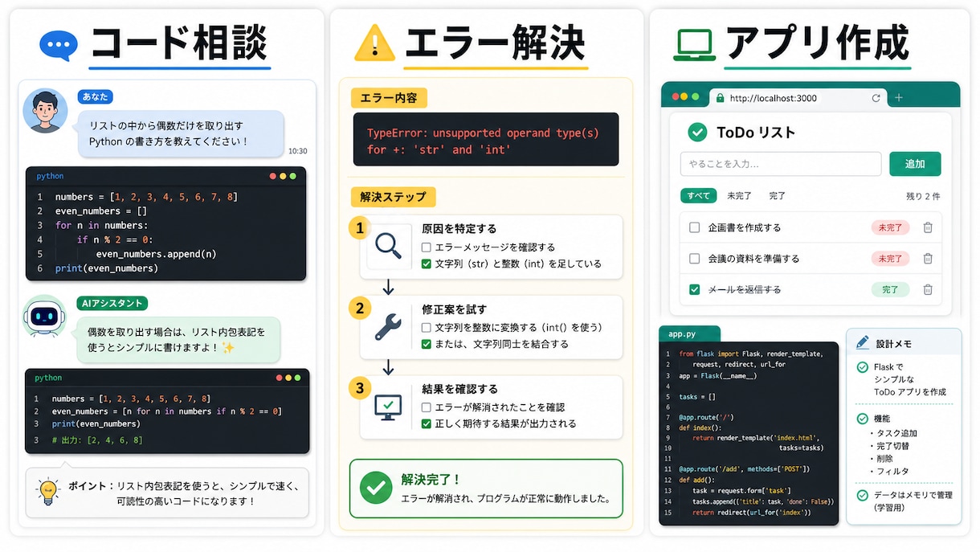Delete the 企画書を作成する task with trash icon
The height and width of the screenshot is (552, 980).
point(928,227)
